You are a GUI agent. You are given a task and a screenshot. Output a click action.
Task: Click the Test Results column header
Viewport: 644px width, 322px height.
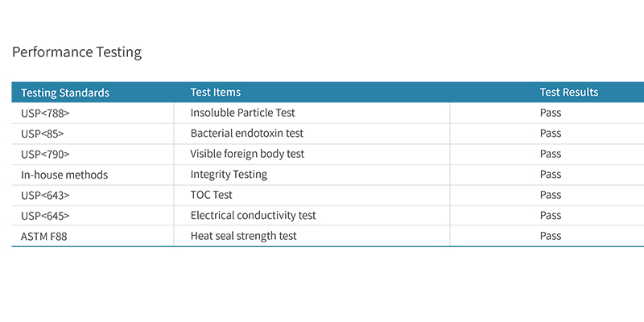tap(569, 92)
